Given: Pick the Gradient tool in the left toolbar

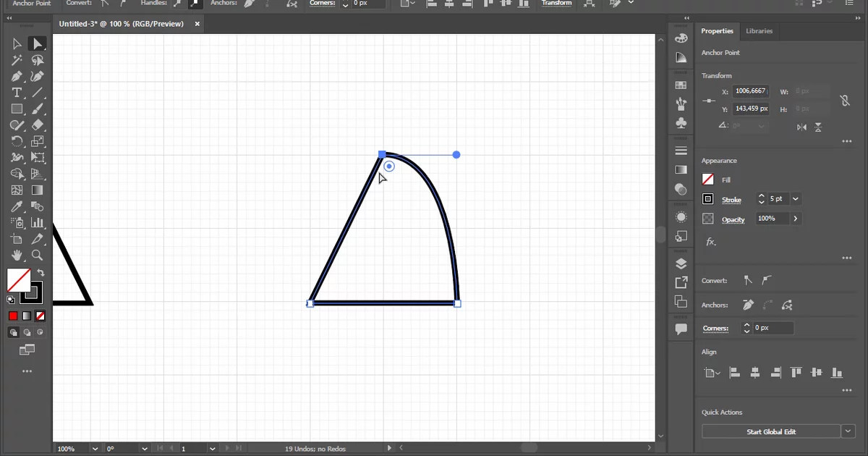Looking at the screenshot, I should coord(37,190).
